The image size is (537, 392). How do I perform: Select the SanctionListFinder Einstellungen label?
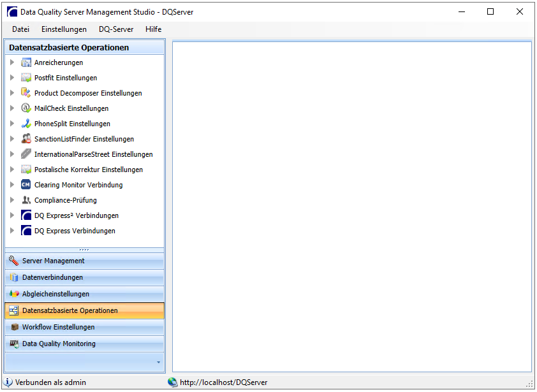point(84,139)
